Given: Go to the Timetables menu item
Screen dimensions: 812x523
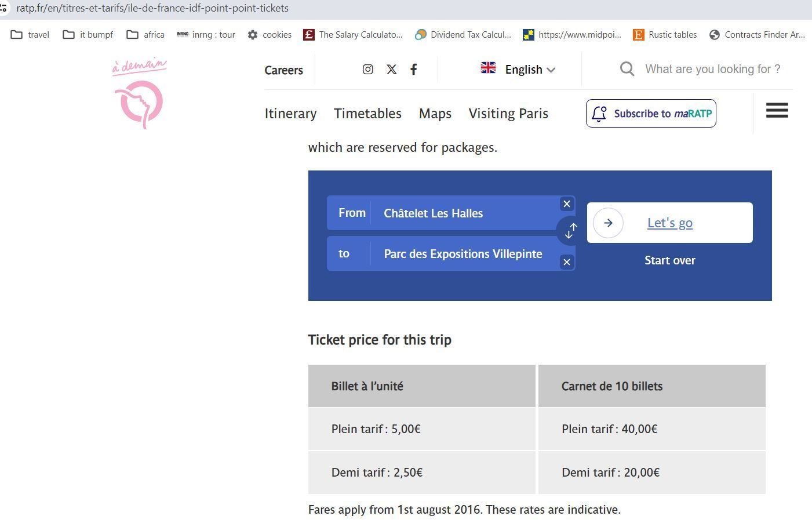Looking at the screenshot, I should tap(367, 114).
